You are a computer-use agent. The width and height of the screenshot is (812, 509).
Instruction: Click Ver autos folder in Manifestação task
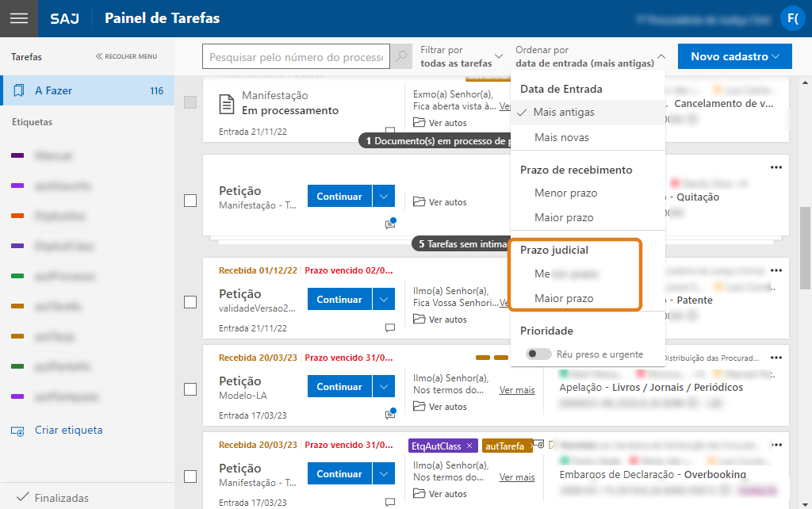point(440,123)
